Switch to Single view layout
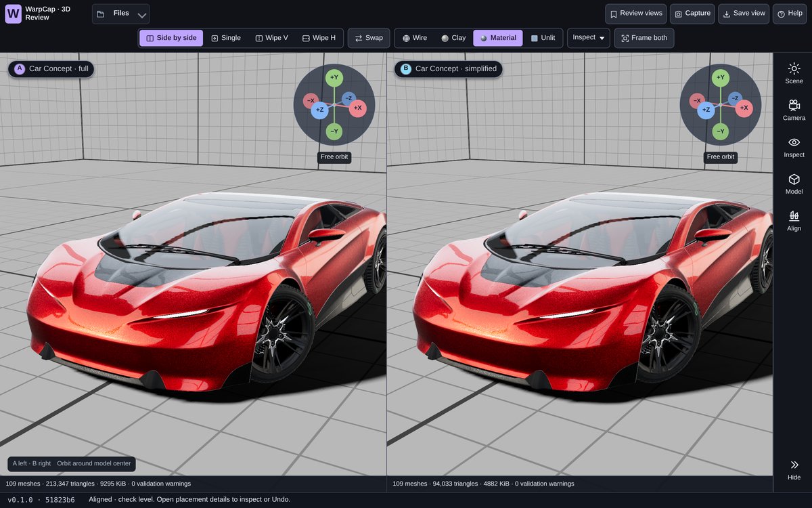The width and height of the screenshot is (812, 508). point(226,38)
